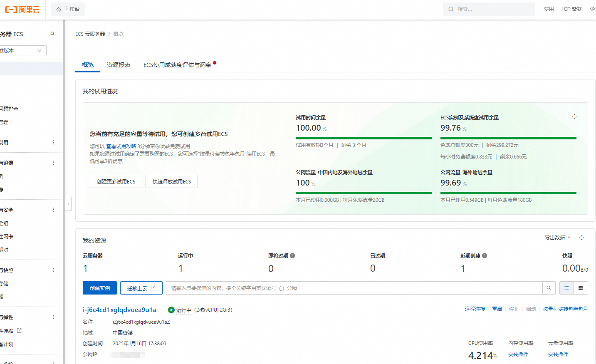The height and width of the screenshot is (364, 596).
Task: Click the instance search magnifier button
Action: tap(549, 288)
